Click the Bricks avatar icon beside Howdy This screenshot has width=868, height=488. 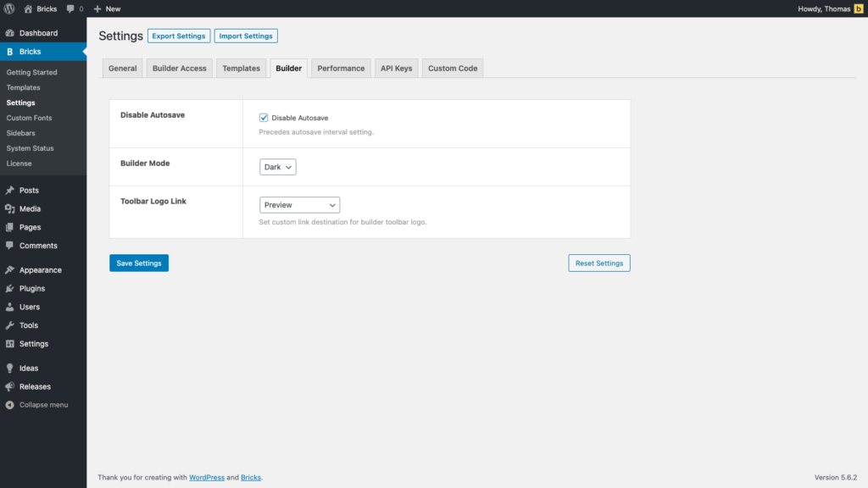858,8
